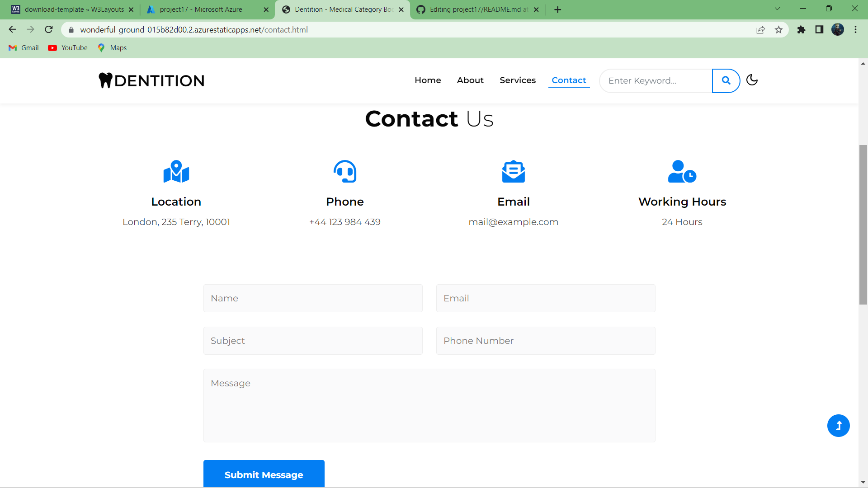Open the Maps bookmark shortcut
Viewport: 868px width, 488px height.
[112, 47]
